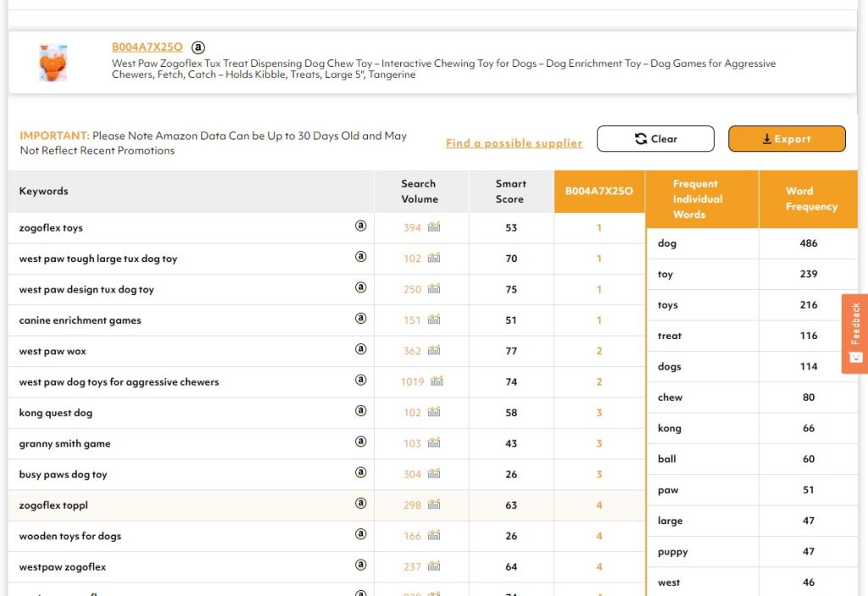Open Amazon icon beside ASIN B004A7X25O
This screenshot has width=868, height=596.
pos(198,47)
